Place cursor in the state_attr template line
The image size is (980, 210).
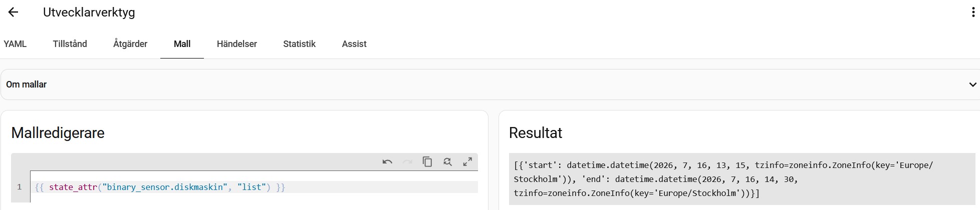click(x=254, y=187)
